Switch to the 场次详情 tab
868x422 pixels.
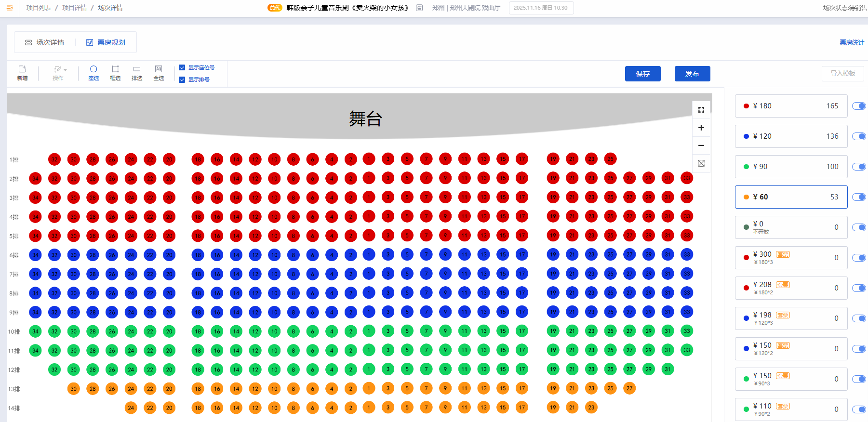45,42
